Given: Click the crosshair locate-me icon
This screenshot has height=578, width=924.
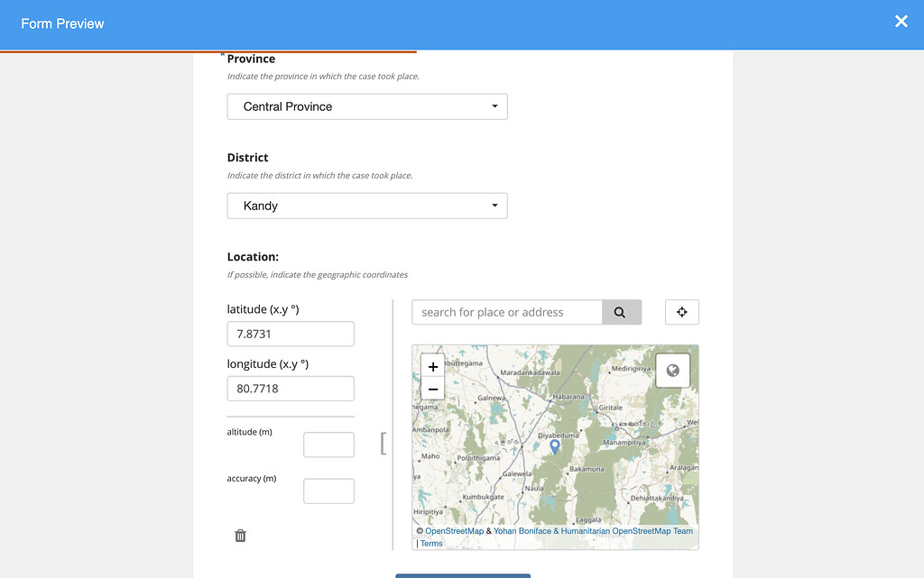Looking at the screenshot, I should 681,311.
